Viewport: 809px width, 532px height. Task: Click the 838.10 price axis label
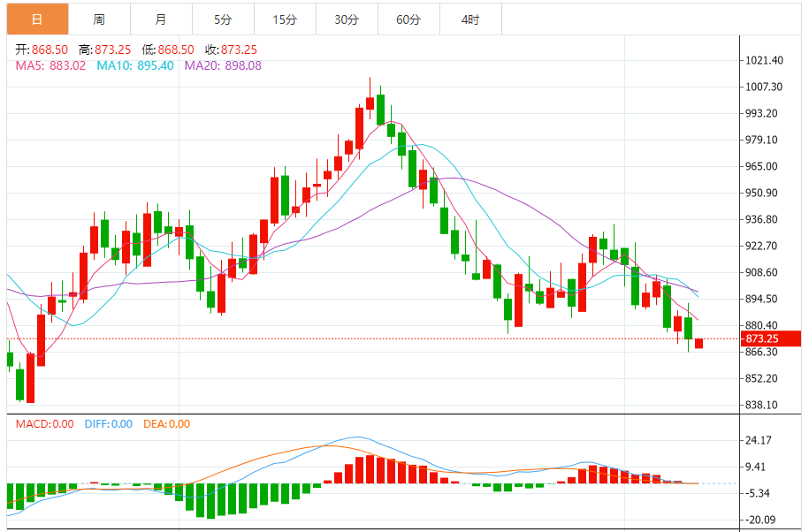pyautogui.click(x=761, y=405)
